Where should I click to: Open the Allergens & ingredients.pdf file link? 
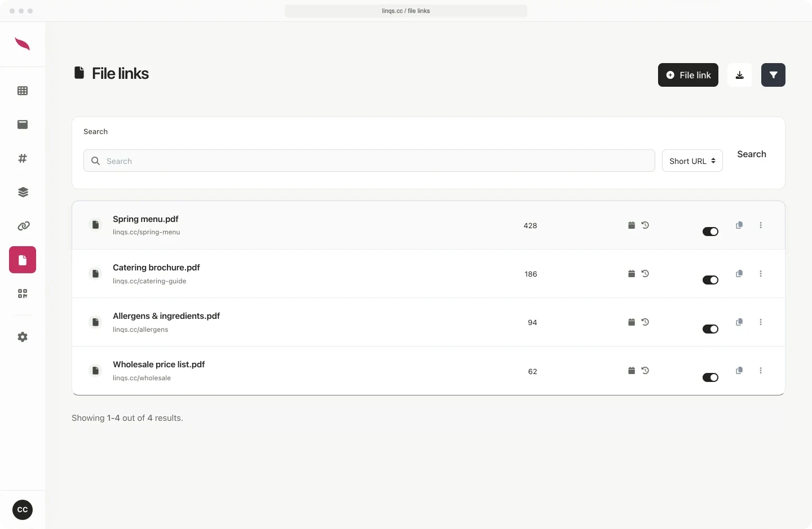pos(166,316)
